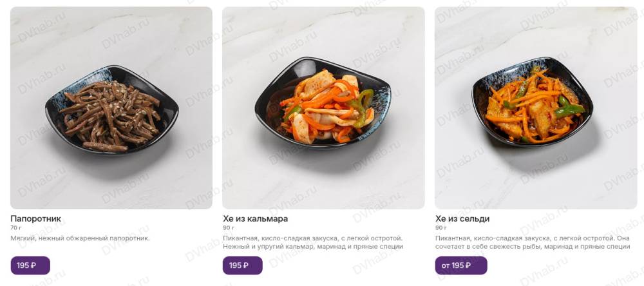Image resolution: width=644 pixels, height=286 pixels.
Task: Click the word от on the herring price
Action: pos(446,266)
